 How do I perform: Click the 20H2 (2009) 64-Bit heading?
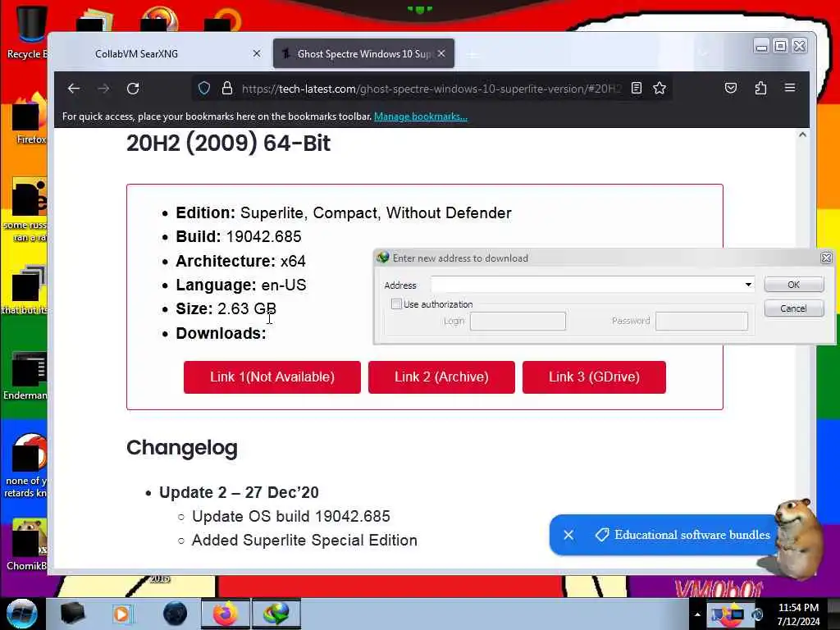pos(228,143)
